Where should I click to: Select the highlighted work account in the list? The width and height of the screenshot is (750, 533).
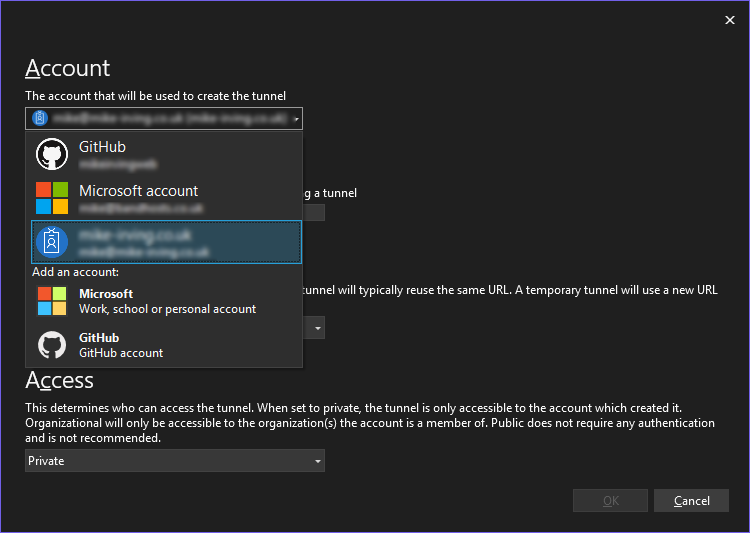point(165,242)
